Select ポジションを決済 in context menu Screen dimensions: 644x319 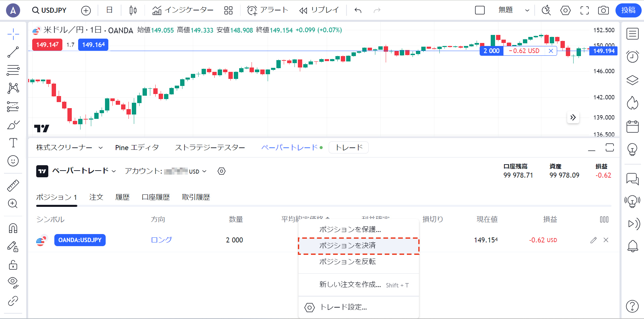pos(359,246)
